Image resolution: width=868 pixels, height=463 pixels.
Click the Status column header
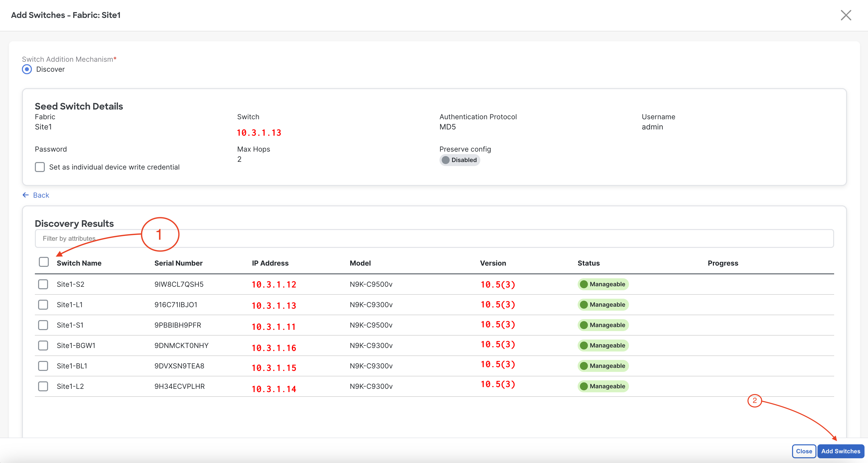[x=588, y=263]
